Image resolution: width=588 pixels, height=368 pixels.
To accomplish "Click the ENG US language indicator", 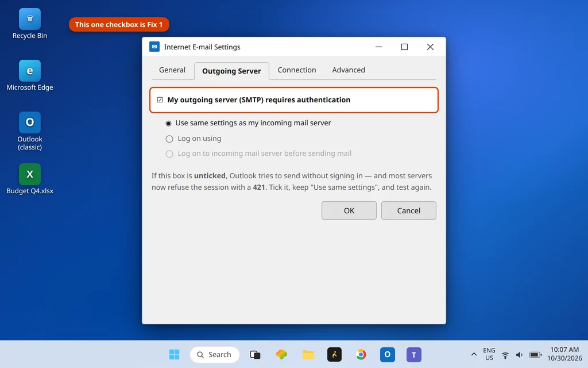I will (489, 354).
